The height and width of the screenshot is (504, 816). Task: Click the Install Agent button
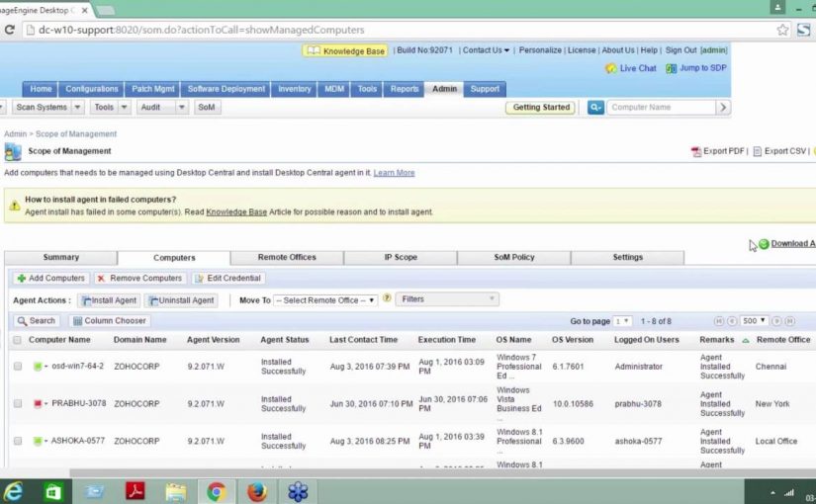109,300
